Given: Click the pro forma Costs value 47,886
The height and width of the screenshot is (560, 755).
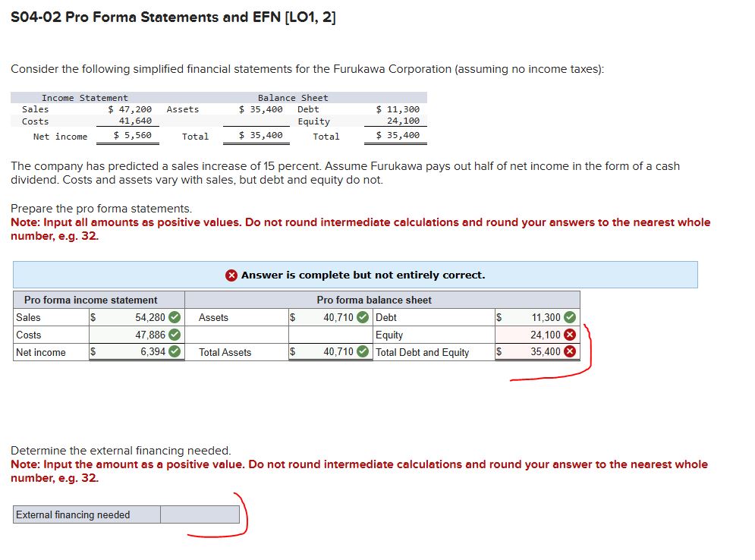Looking at the screenshot, I should [x=150, y=335].
